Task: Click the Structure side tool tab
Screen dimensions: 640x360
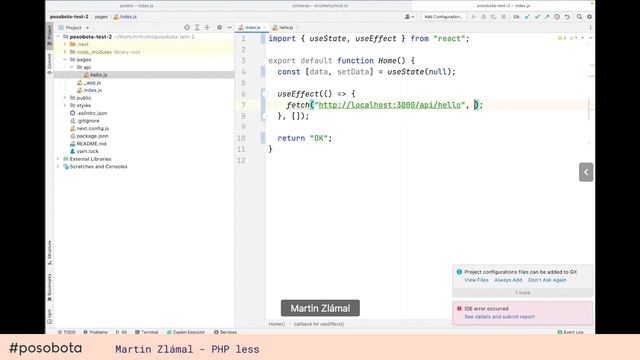Action: click(x=50, y=252)
